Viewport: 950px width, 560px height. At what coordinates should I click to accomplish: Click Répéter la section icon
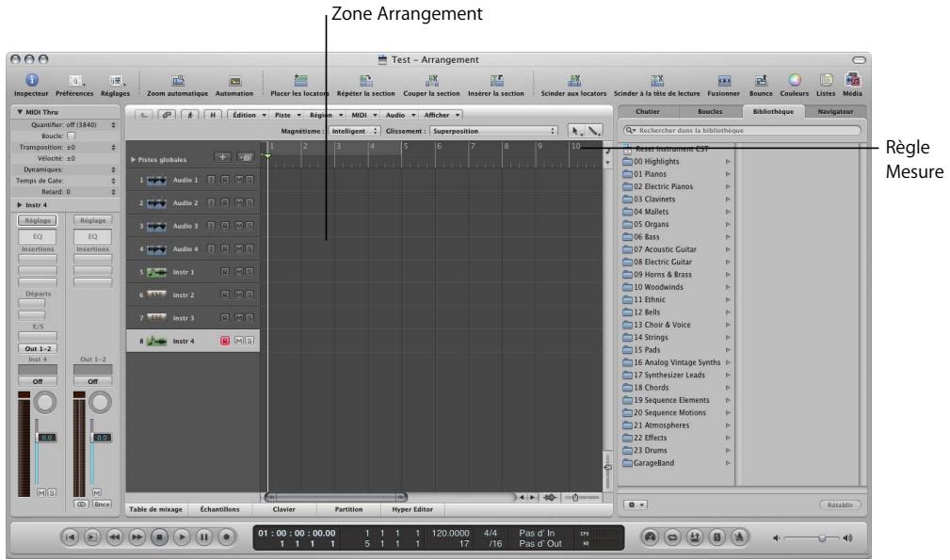click(366, 81)
